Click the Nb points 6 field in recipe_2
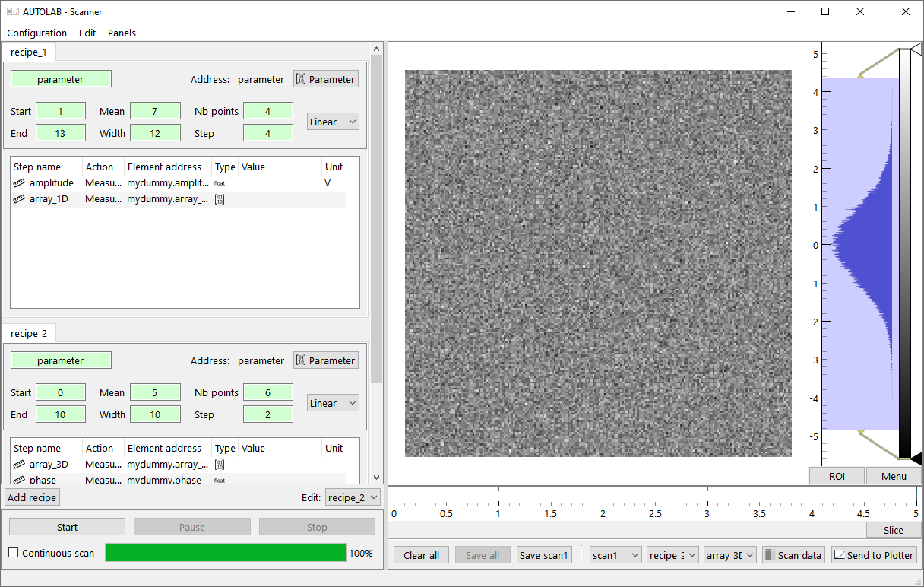The image size is (924, 587). point(268,392)
